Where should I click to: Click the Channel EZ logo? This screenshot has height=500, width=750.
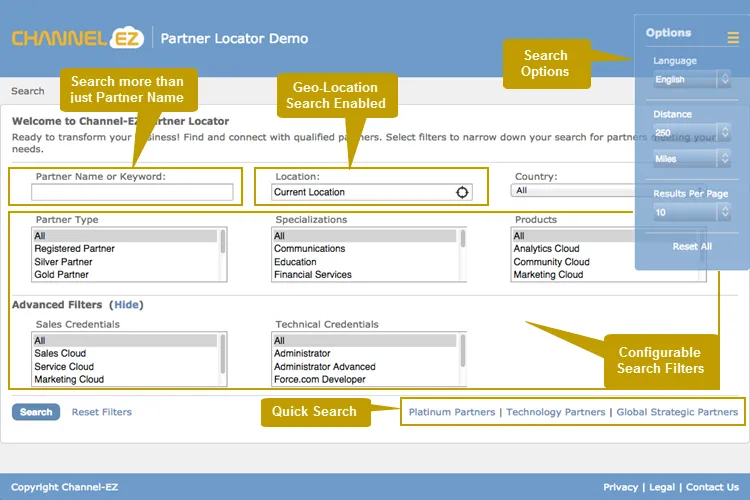click(77, 38)
